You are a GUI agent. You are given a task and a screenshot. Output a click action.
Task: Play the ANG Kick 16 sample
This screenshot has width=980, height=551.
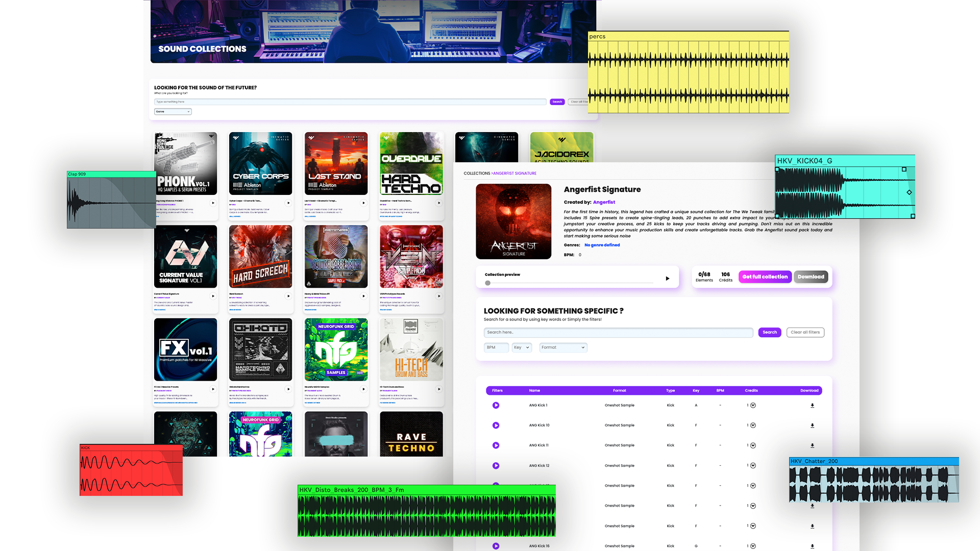pyautogui.click(x=496, y=546)
